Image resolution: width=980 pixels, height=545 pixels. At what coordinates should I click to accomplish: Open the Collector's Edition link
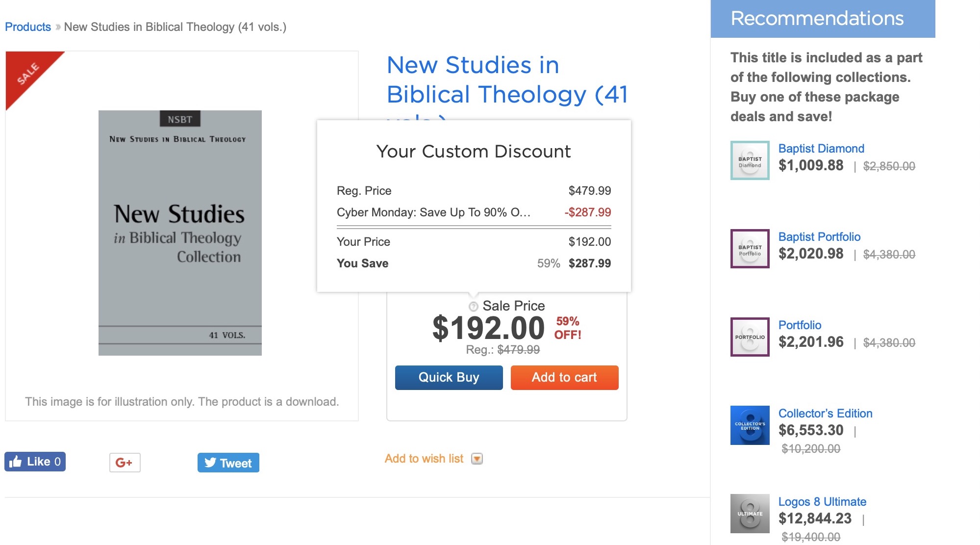pos(825,414)
